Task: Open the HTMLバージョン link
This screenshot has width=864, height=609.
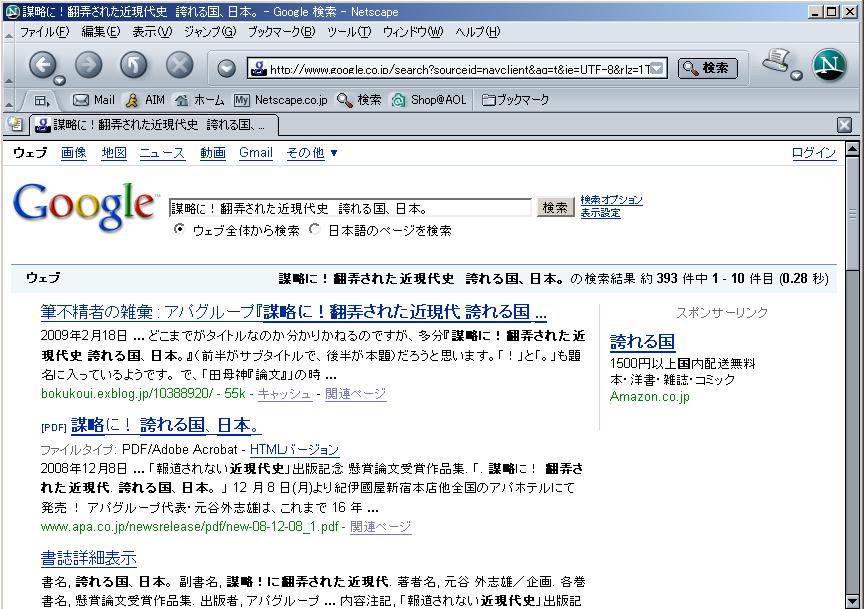Action: (294, 449)
